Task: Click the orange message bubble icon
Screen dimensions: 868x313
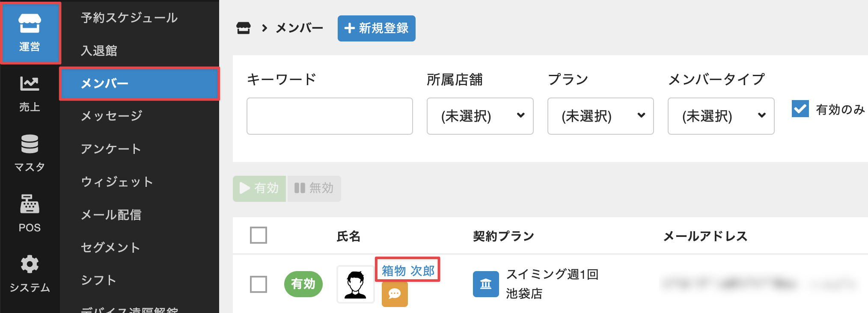Action: [394, 294]
